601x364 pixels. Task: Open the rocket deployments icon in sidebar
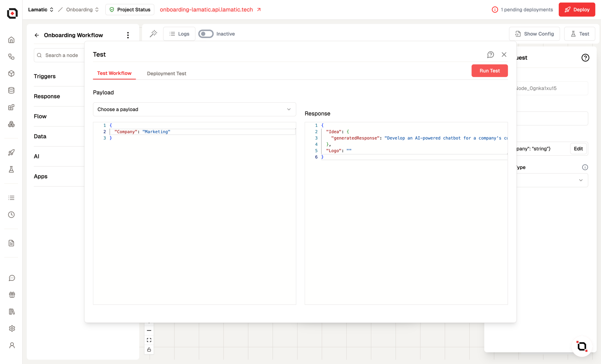click(11, 152)
